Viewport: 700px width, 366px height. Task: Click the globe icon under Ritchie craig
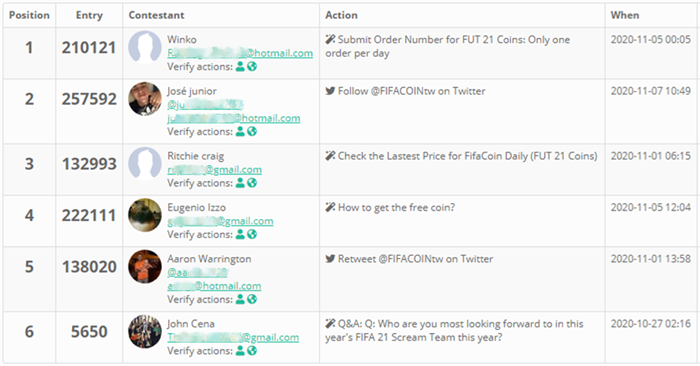tap(252, 183)
